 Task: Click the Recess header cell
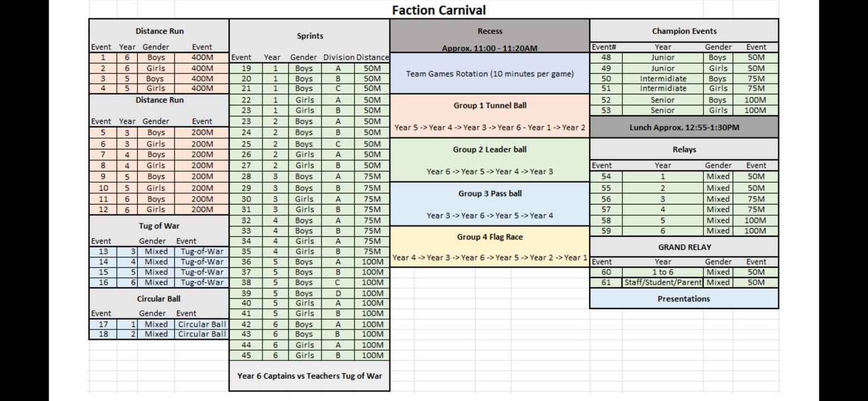[490, 31]
